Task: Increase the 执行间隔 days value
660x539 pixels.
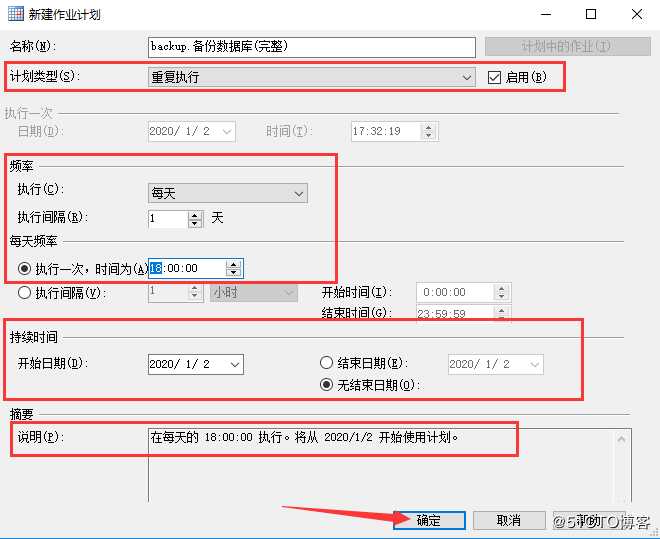Action: click(195, 215)
